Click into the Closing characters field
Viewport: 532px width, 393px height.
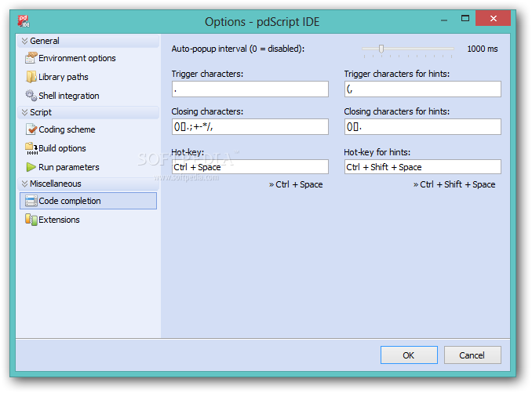(250, 126)
